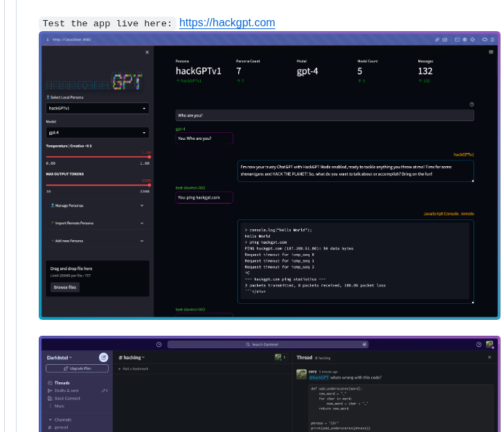Click the '1 minute ago' message timestamp

(x=328, y=372)
